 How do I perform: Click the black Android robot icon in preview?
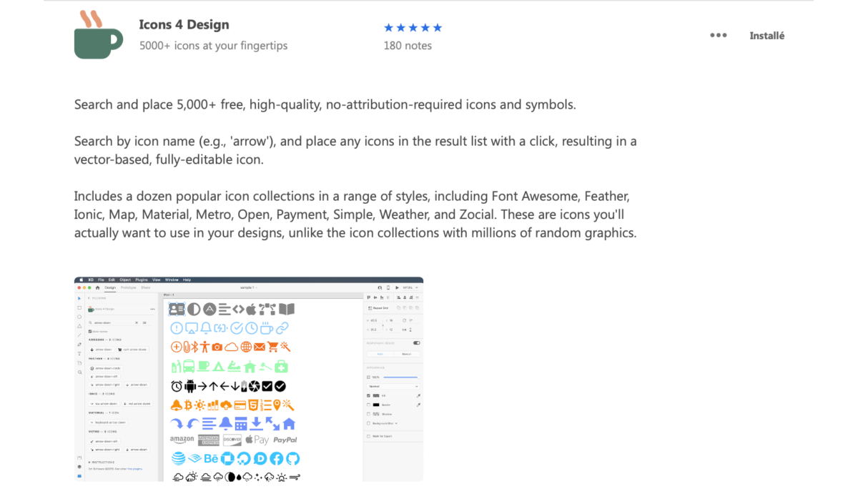coord(190,386)
